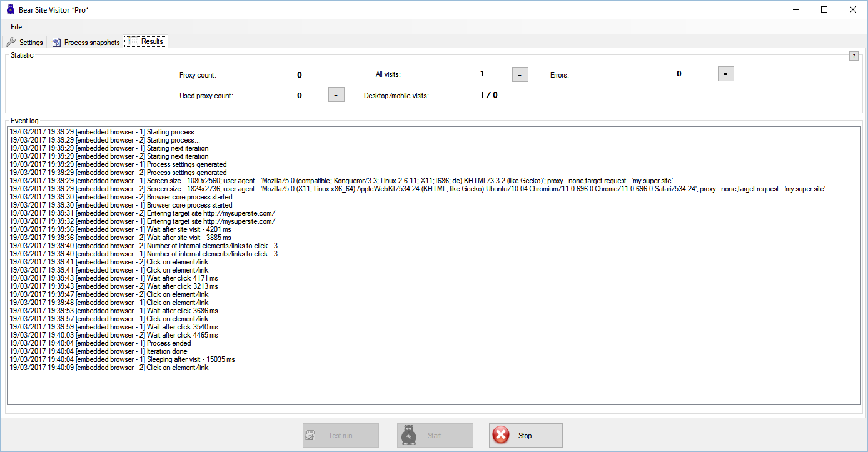Click the 'Wait after click 4171 ms' line
This screenshot has width=868, height=452.
tap(114, 278)
